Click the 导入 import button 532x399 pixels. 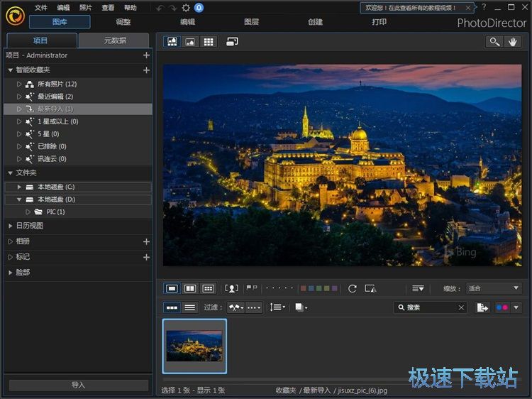[78, 385]
